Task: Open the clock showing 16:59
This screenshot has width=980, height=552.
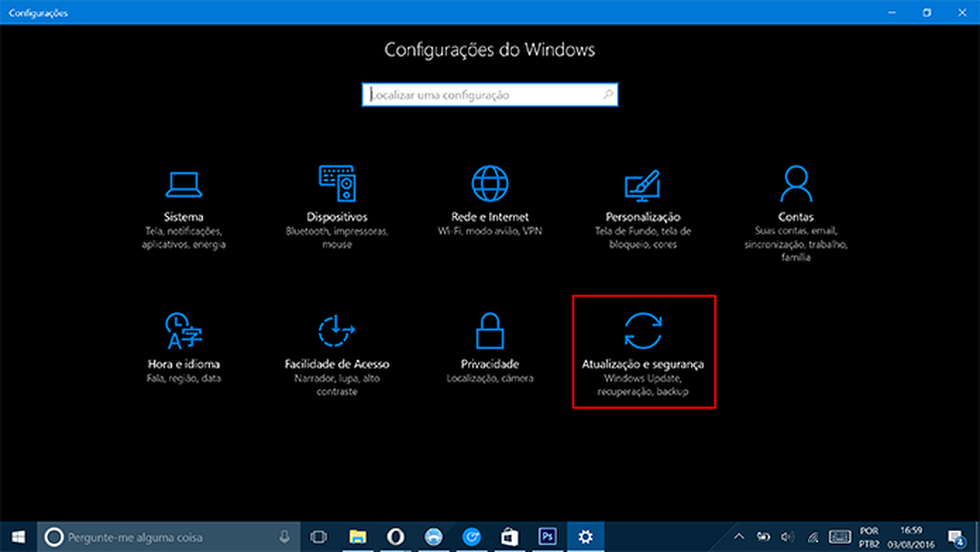Action: click(x=910, y=537)
